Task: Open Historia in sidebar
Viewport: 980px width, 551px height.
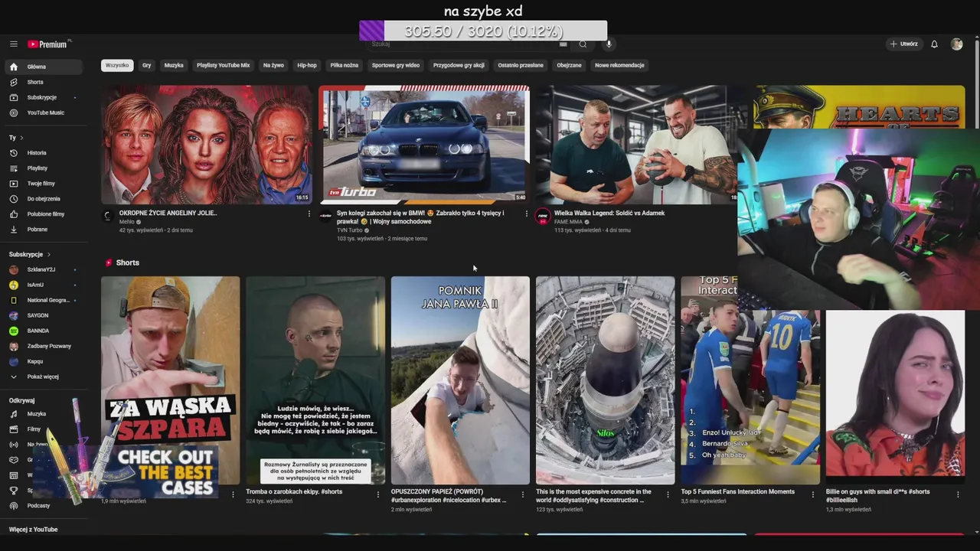Action: (x=44, y=153)
